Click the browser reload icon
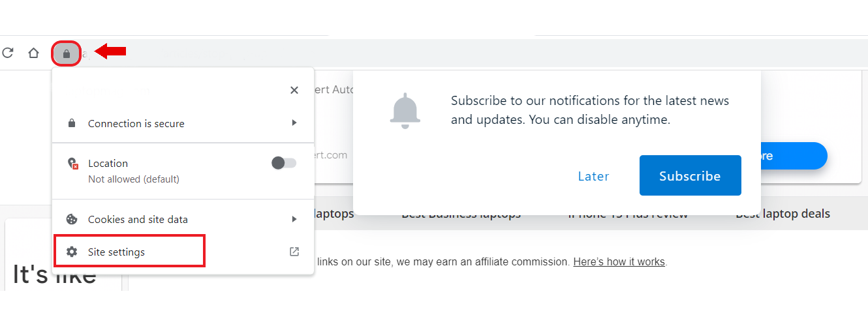The width and height of the screenshot is (868, 326). pyautogui.click(x=8, y=53)
